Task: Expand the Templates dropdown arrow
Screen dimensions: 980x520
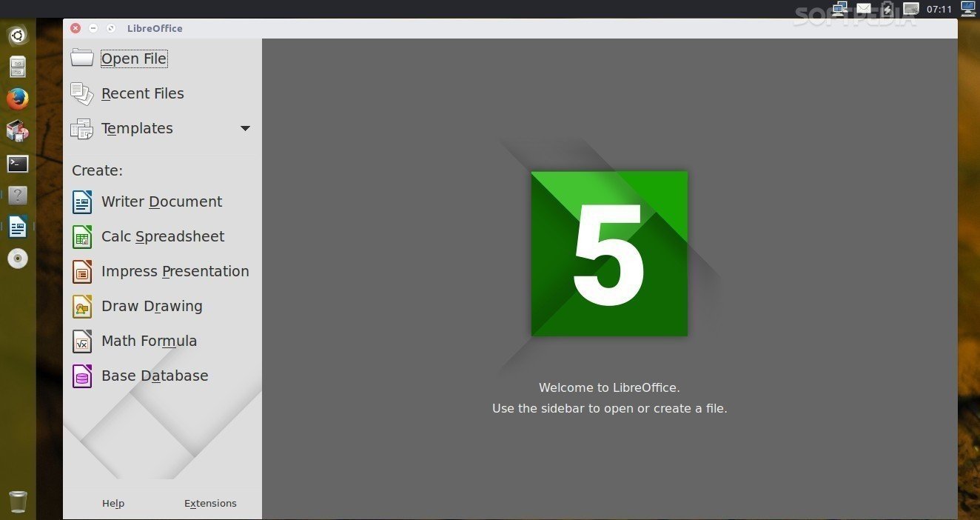Action: click(x=245, y=129)
